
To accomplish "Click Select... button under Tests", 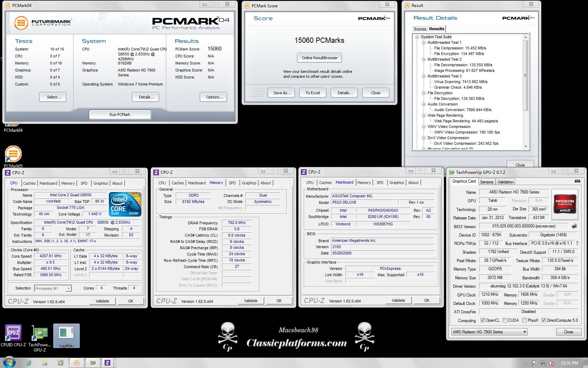I will 54,97.
